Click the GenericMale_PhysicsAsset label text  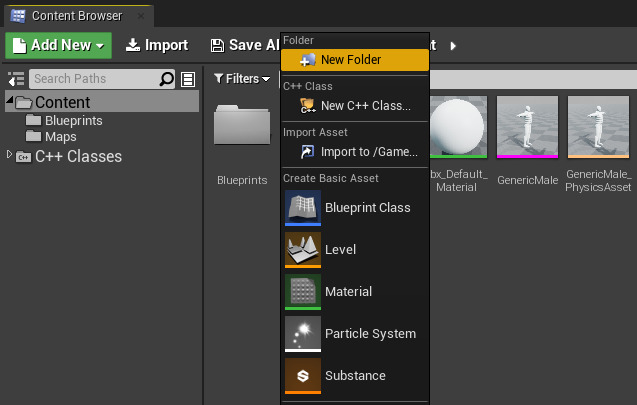point(598,180)
